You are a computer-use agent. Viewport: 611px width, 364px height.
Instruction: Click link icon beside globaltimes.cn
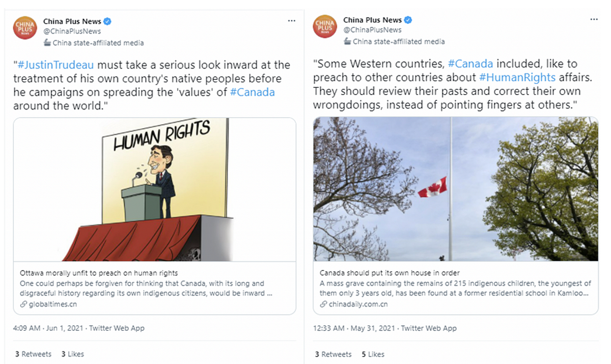23,304
